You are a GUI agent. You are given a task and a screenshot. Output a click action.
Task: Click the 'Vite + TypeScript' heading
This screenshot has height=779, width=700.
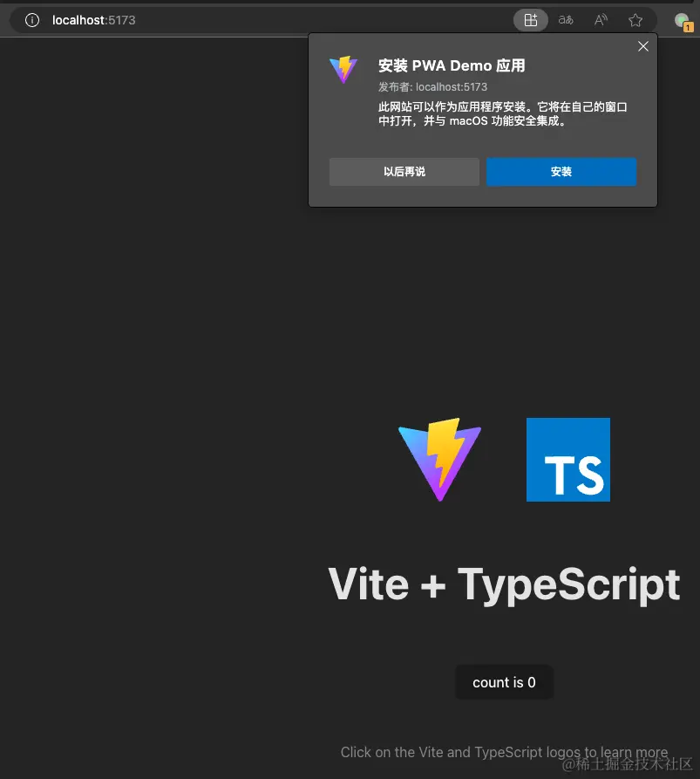click(x=504, y=585)
